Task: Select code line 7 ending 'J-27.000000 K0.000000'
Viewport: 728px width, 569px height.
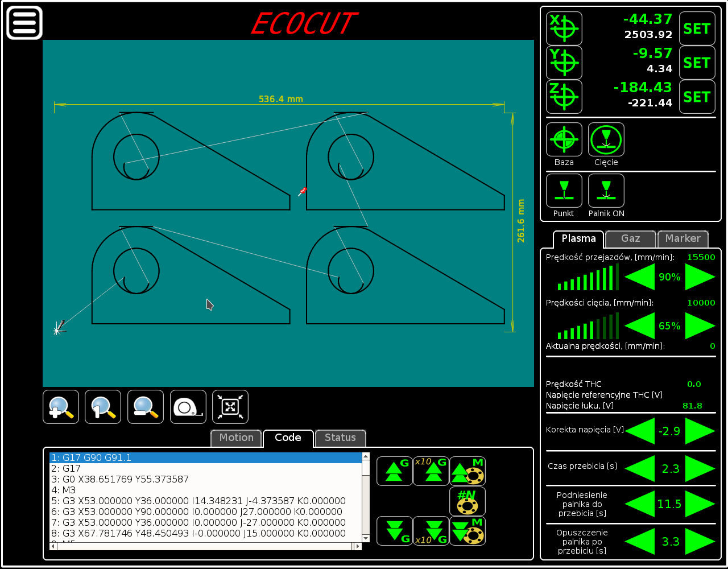Action: [206, 522]
